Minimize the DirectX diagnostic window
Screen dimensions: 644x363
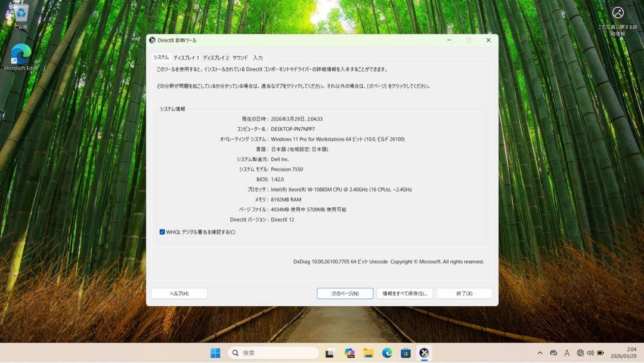point(450,40)
